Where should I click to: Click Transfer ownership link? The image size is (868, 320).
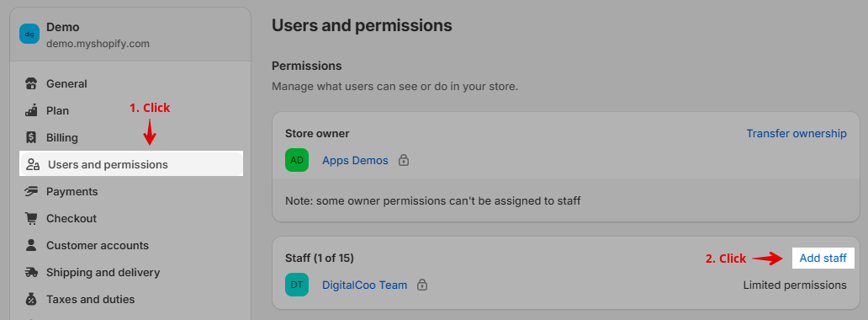pyautogui.click(x=797, y=134)
